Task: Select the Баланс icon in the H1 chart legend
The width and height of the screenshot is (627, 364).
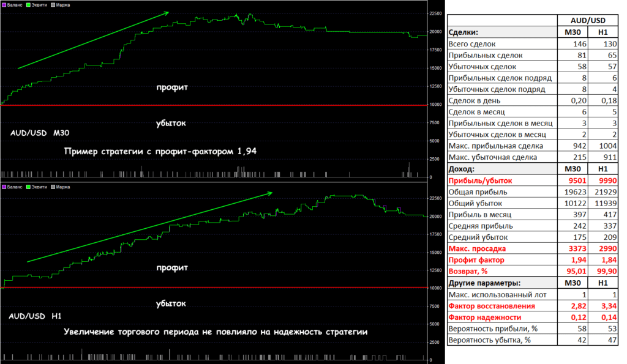Action: pos(4,187)
